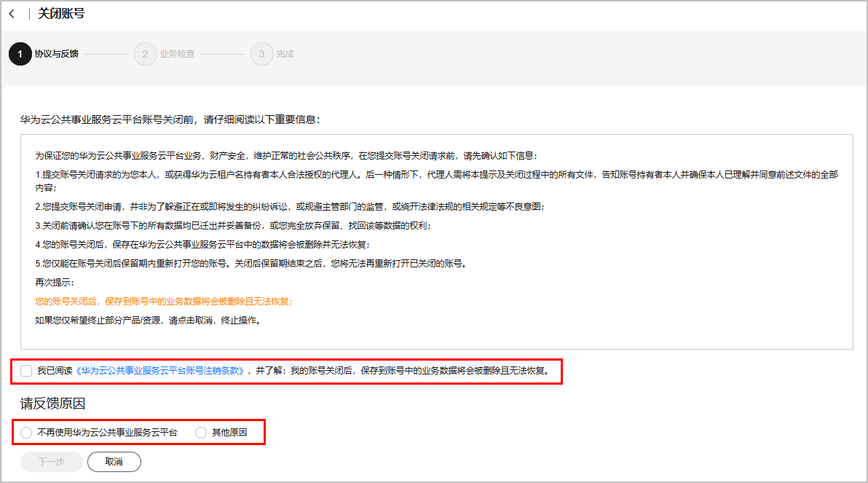Select step 3 完成 circle
Screen dimensions: 868x483
(261, 54)
